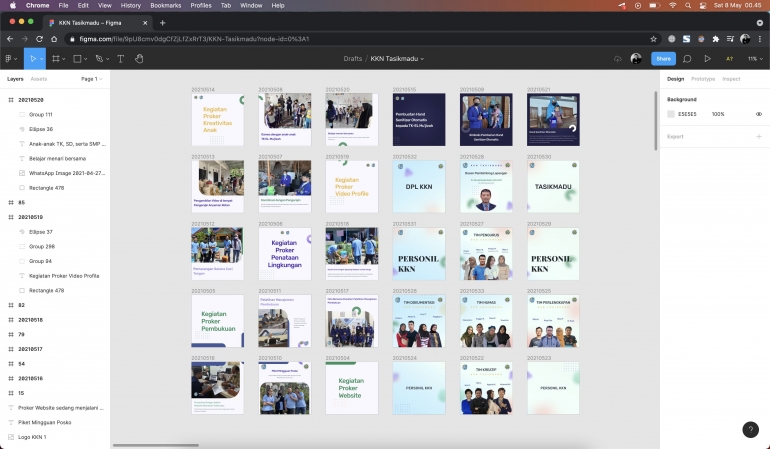Open the Figma main menu icon
This screenshot has height=449, width=770.
coord(9,58)
